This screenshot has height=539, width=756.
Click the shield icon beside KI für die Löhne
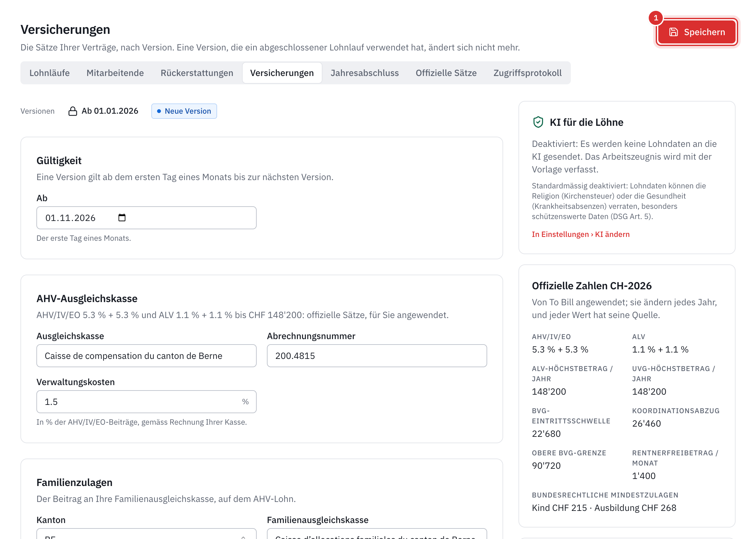[x=538, y=122]
